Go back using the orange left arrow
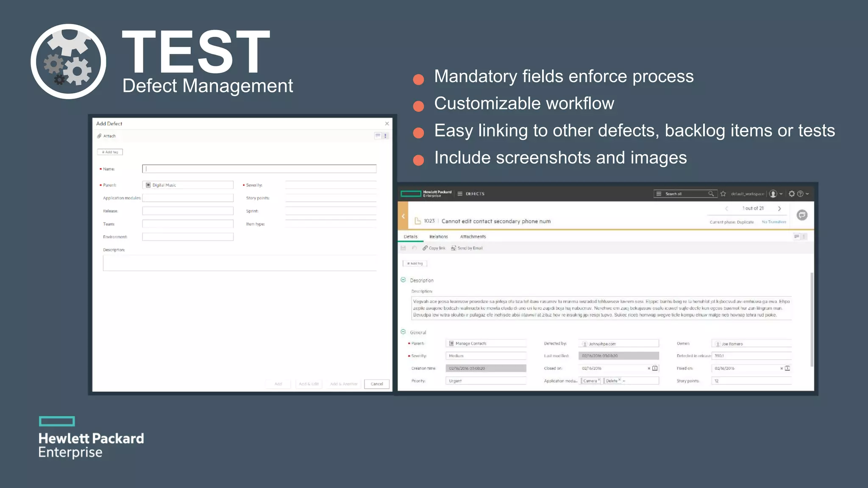 point(403,216)
